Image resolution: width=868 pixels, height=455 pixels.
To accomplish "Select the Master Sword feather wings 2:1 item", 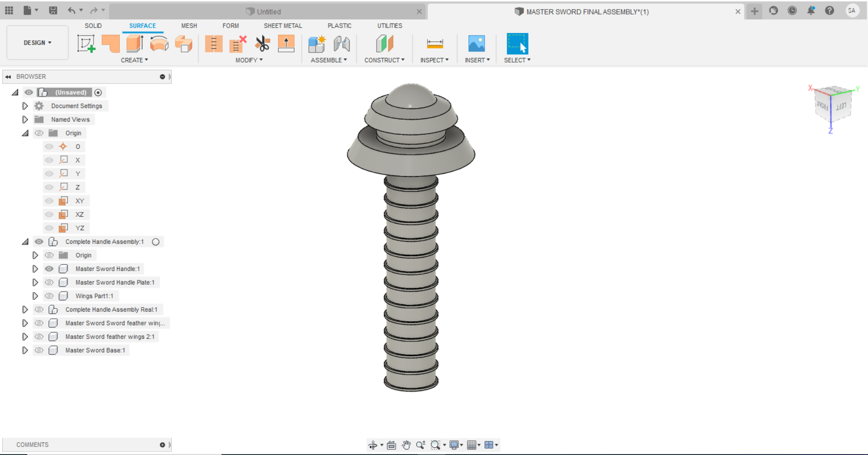I will point(110,337).
